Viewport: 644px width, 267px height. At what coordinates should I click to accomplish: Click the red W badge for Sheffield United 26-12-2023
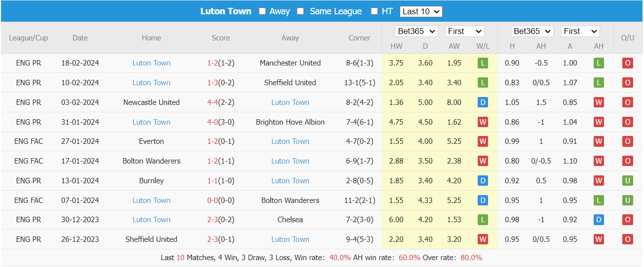click(483, 239)
